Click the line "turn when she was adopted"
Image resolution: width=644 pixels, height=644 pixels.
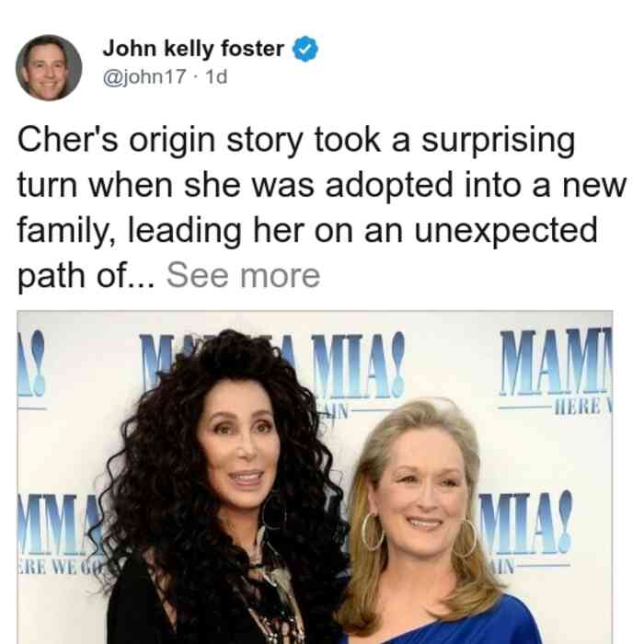235,186
